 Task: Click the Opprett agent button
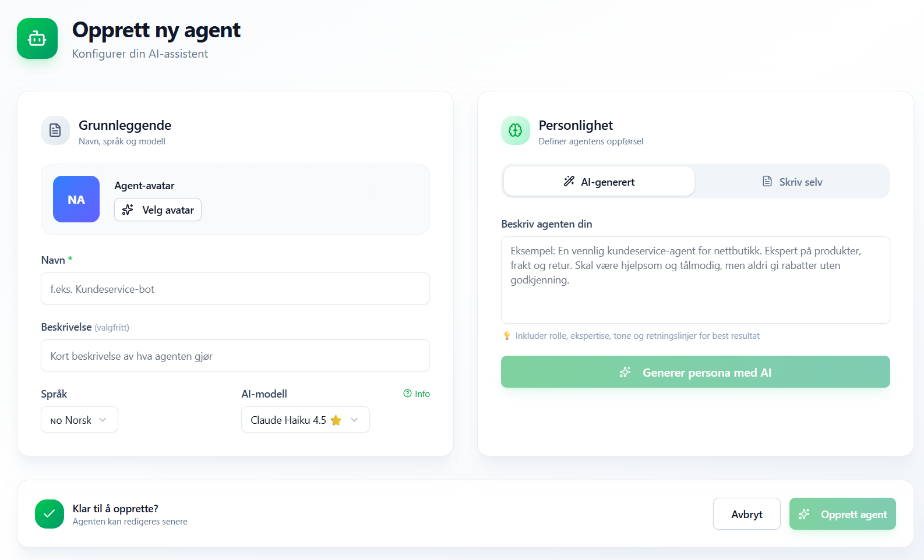click(842, 514)
